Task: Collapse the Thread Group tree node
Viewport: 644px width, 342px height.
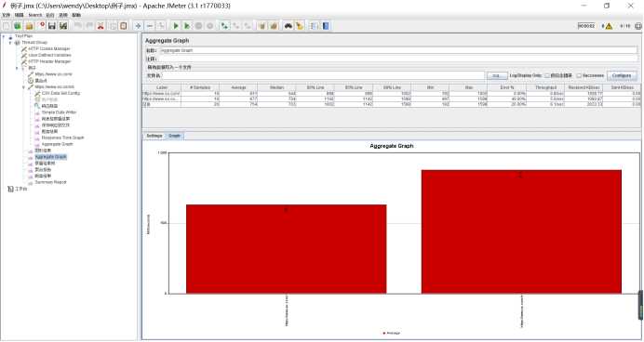Action: [10, 43]
